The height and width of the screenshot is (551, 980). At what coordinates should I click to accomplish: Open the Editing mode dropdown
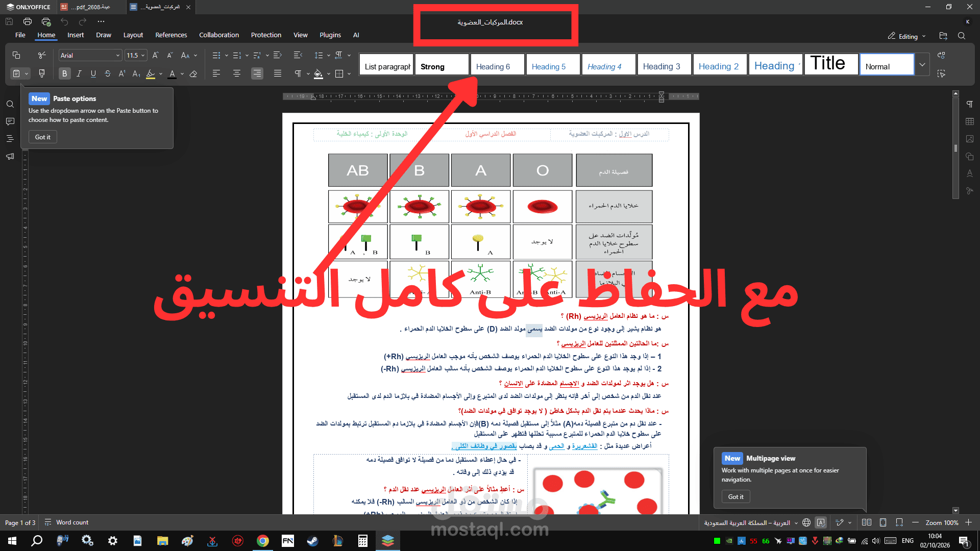click(907, 36)
